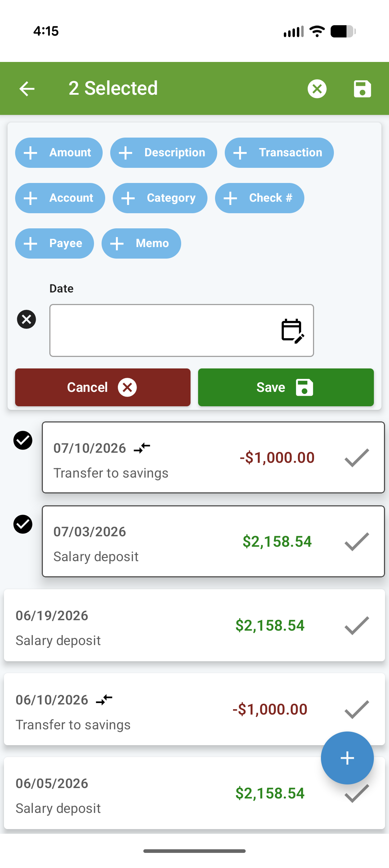Open the calendar picker in Date field

(x=292, y=331)
